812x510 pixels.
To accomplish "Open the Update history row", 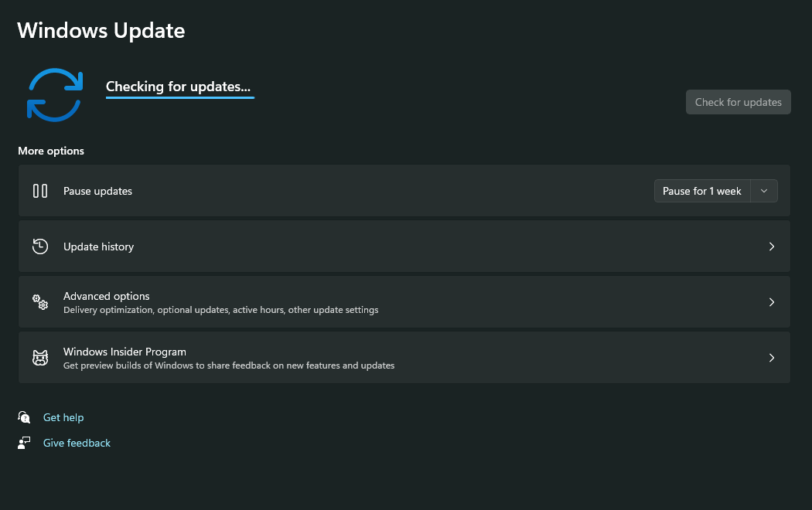I will 404,246.
